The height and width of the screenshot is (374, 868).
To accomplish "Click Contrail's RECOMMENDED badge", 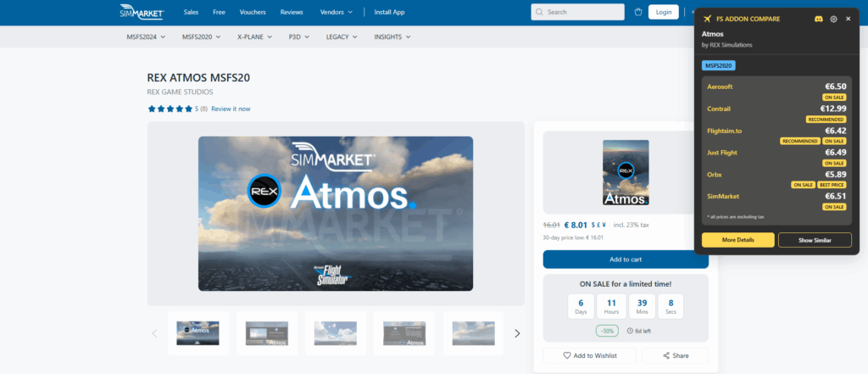I will tap(826, 119).
